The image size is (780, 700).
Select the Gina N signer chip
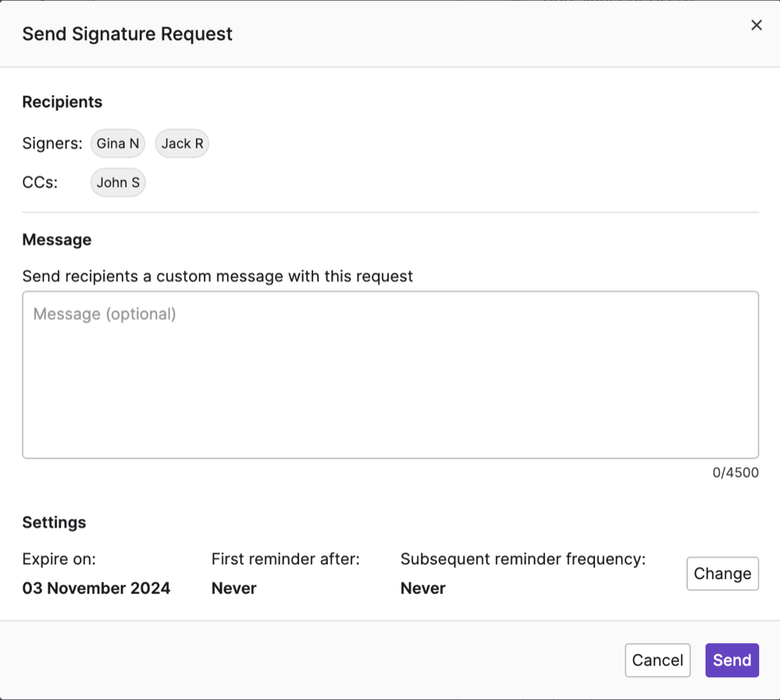coord(117,143)
